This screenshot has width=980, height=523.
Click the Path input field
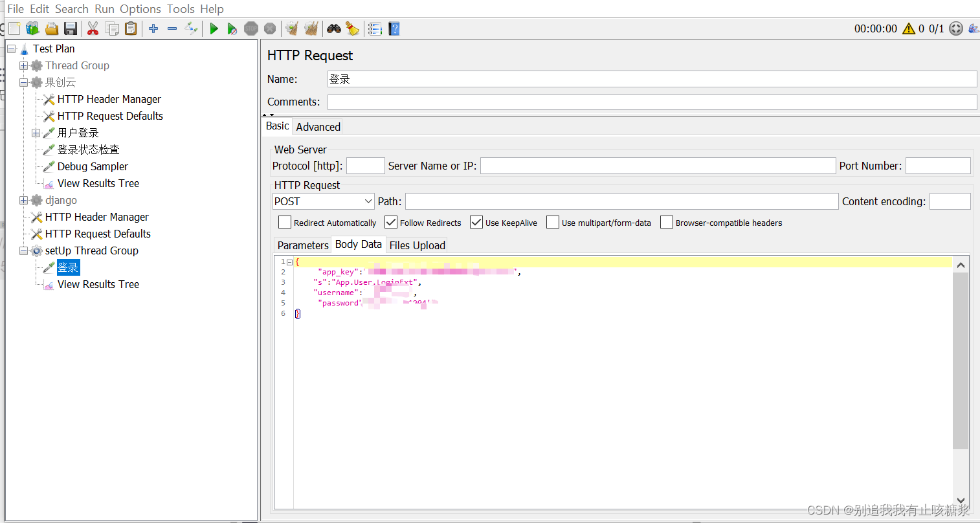pyautogui.click(x=621, y=201)
